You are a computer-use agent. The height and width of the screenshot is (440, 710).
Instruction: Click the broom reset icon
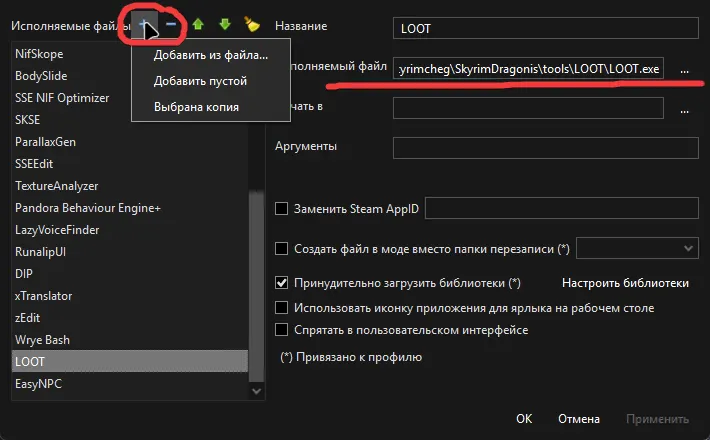[252, 24]
